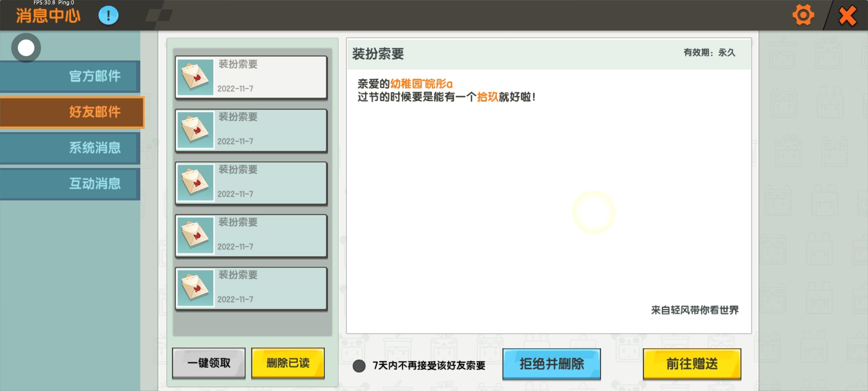
Task: Click the blue exclamation info icon
Action: click(x=108, y=16)
